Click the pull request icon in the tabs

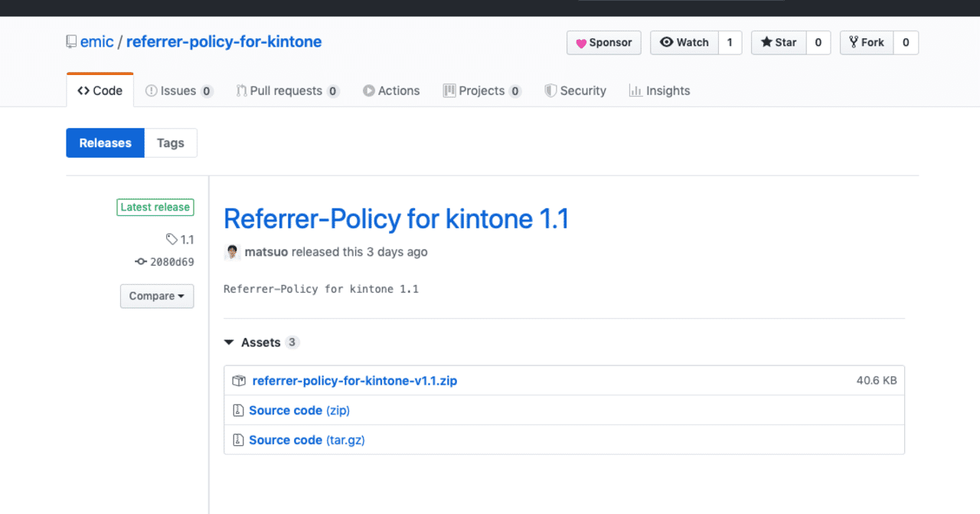tap(241, 90)
